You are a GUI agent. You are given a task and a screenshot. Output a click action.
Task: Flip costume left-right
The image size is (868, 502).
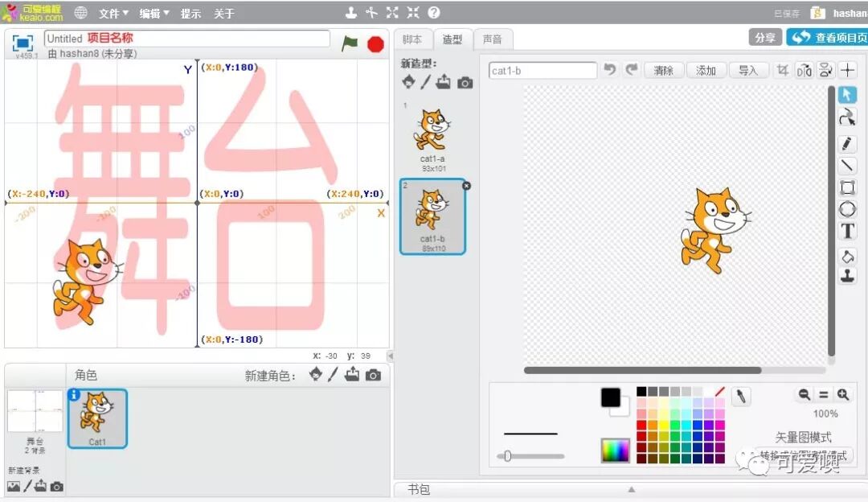point(804,70)
